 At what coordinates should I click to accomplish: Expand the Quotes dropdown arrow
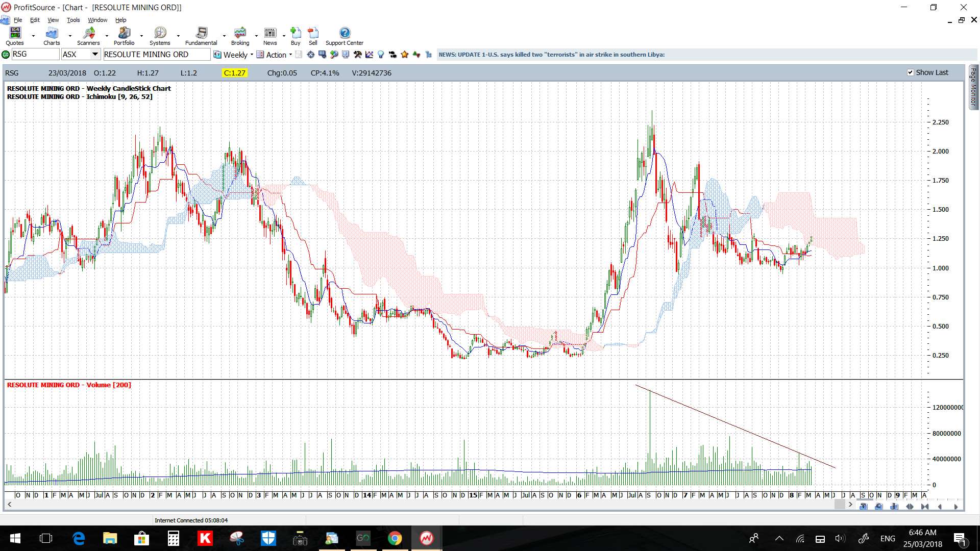coord(33,36)
